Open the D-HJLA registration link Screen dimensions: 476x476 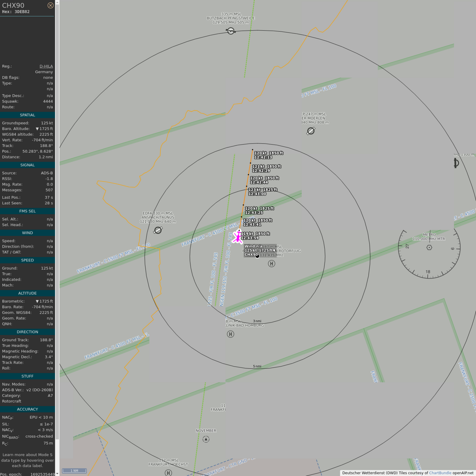[x=46, y=66]
